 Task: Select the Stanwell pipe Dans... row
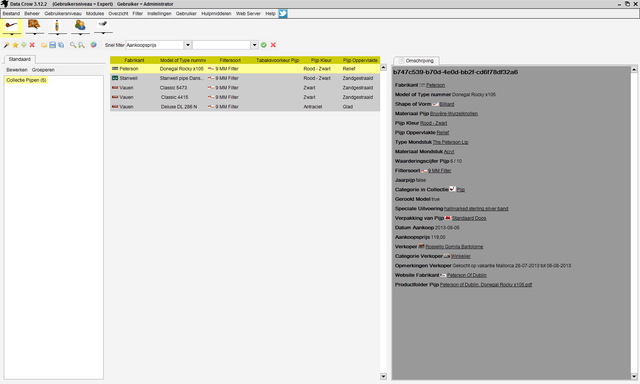tap(245, 78)
